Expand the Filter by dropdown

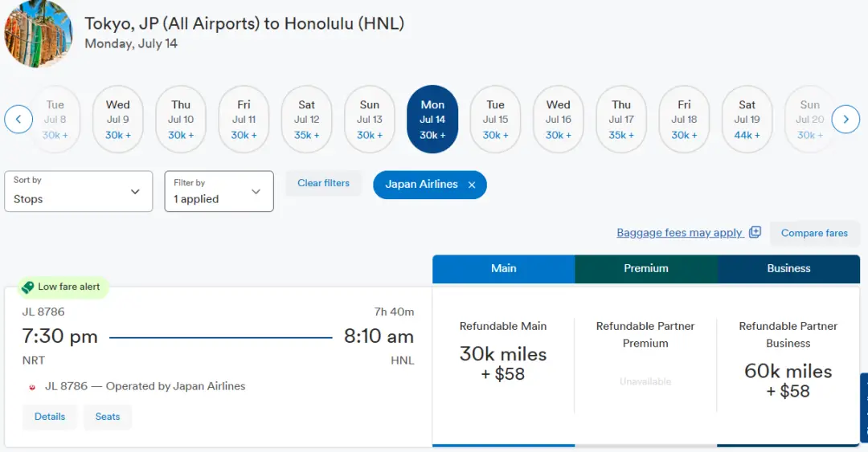click(x=219, y=191)
